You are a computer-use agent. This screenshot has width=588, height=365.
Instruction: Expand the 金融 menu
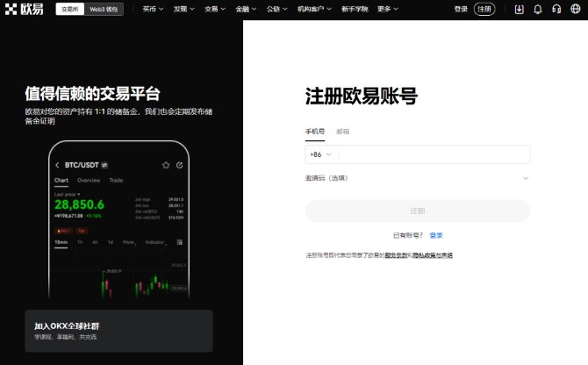(x=246, y=9)
